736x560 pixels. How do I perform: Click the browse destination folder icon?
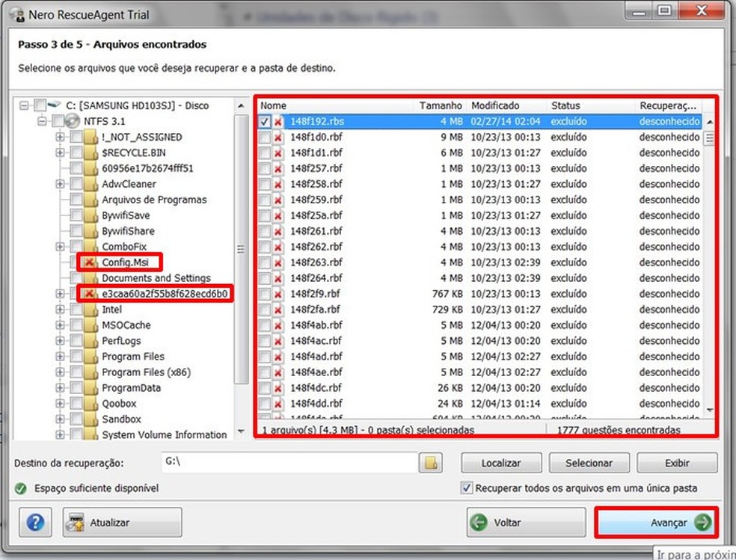[x=430, y=463]
